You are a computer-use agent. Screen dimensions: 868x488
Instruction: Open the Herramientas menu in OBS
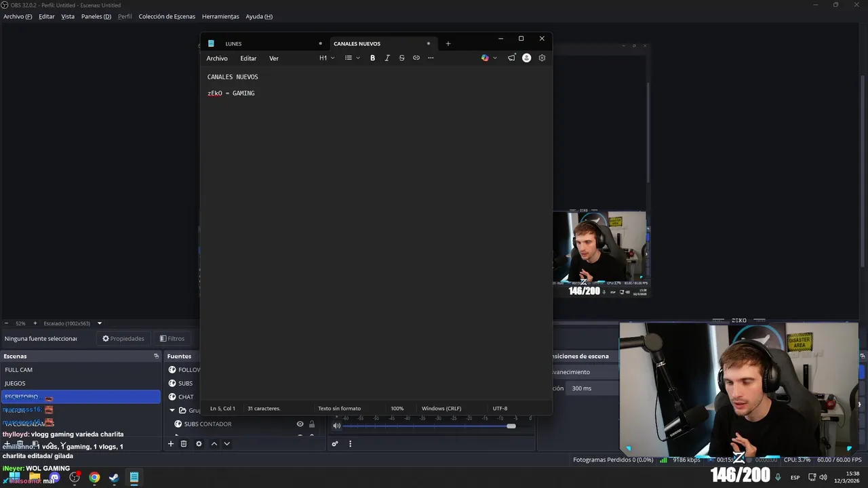click(x=220, y=16)
